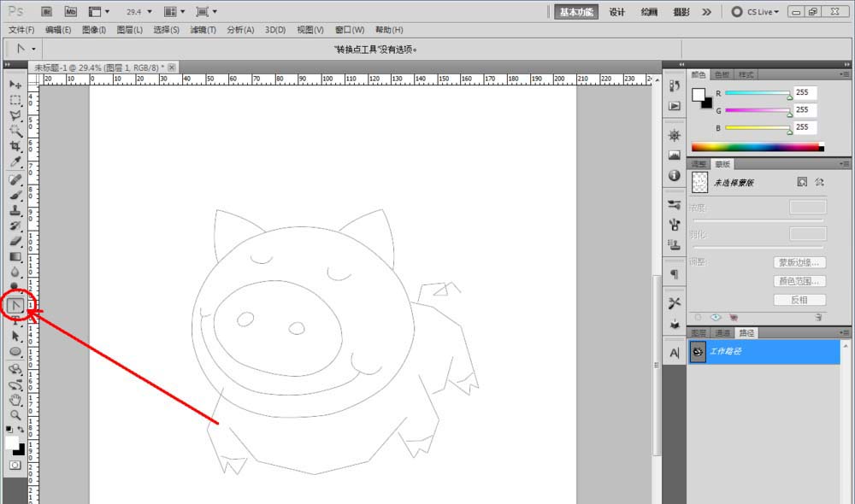Click 颜色范围... button
Screen dimensions: 855x504
[x=799, y=281]
